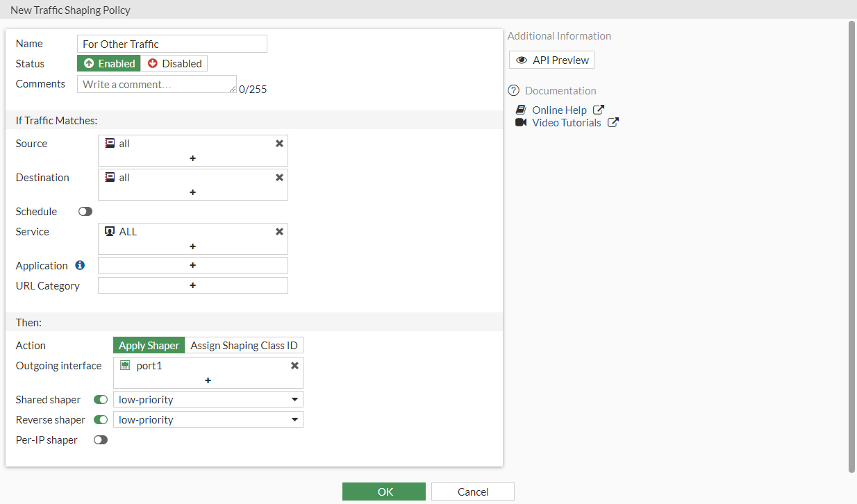Click inside the Comments field
The height and width of the screenshot is (504, 857).
(x=153, y=83)
